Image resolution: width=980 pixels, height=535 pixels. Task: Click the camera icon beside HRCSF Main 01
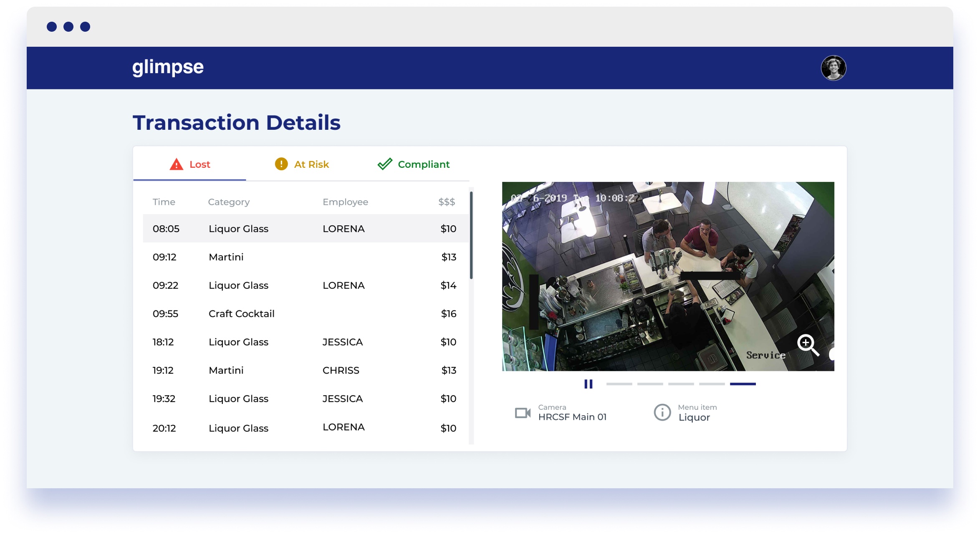[523, 413]
